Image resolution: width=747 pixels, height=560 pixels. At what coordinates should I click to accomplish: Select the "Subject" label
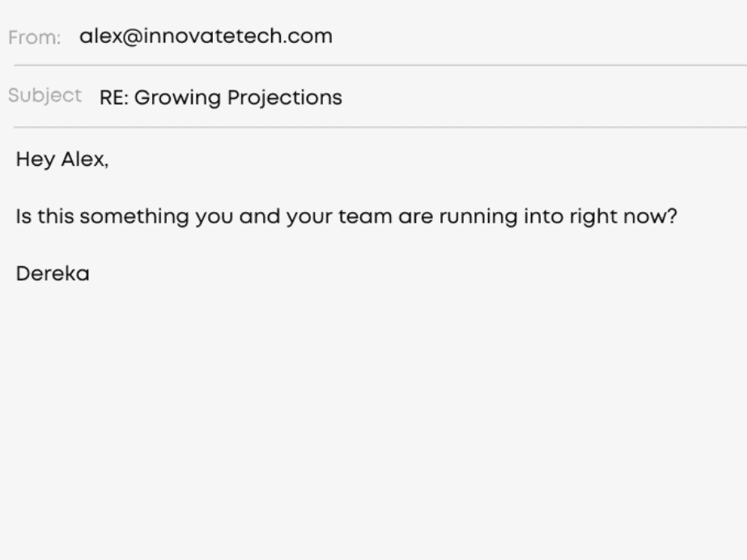pyautogui.click(x=45, y=96)
